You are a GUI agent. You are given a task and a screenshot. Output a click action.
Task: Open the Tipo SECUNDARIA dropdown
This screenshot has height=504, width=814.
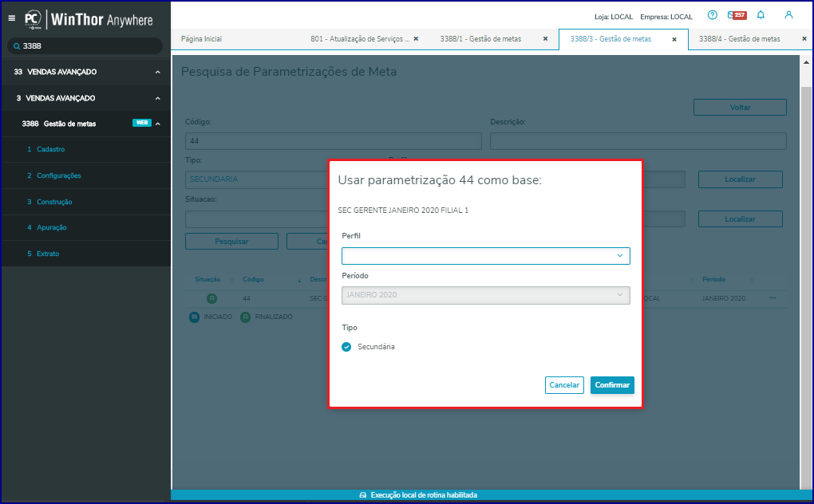(257, 179)
